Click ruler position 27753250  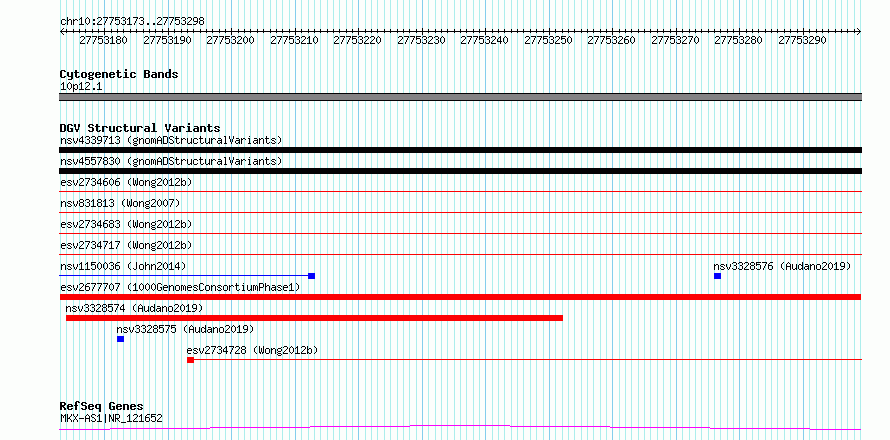click(549, 40)
